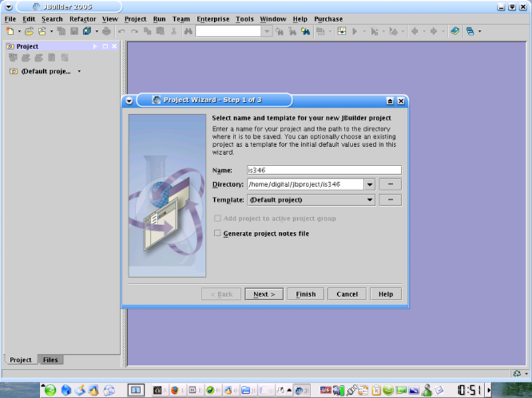Image resolution: width=532 pixels, height=398 pixels.
Task: Open the Enterprise menu
Action: [213, 19]
